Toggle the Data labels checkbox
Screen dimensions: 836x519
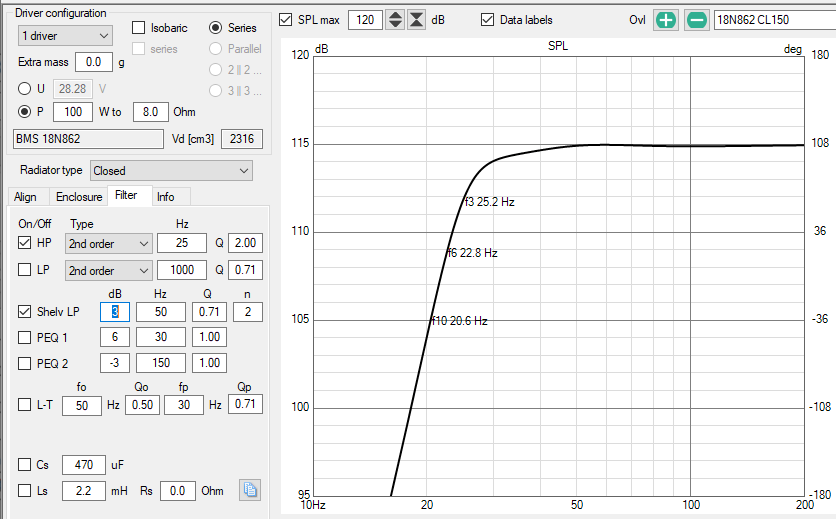point(487,20)
